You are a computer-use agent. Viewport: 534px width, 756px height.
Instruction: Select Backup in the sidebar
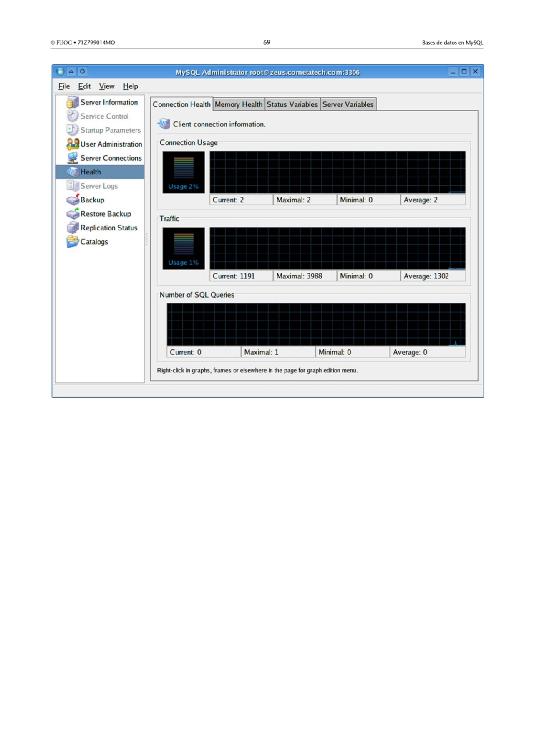92,200
